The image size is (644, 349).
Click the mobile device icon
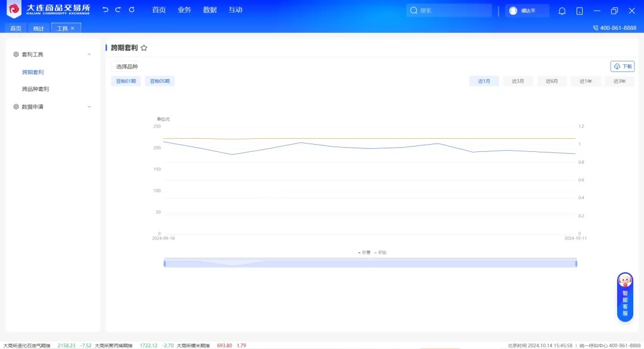(x=580, y=11)
